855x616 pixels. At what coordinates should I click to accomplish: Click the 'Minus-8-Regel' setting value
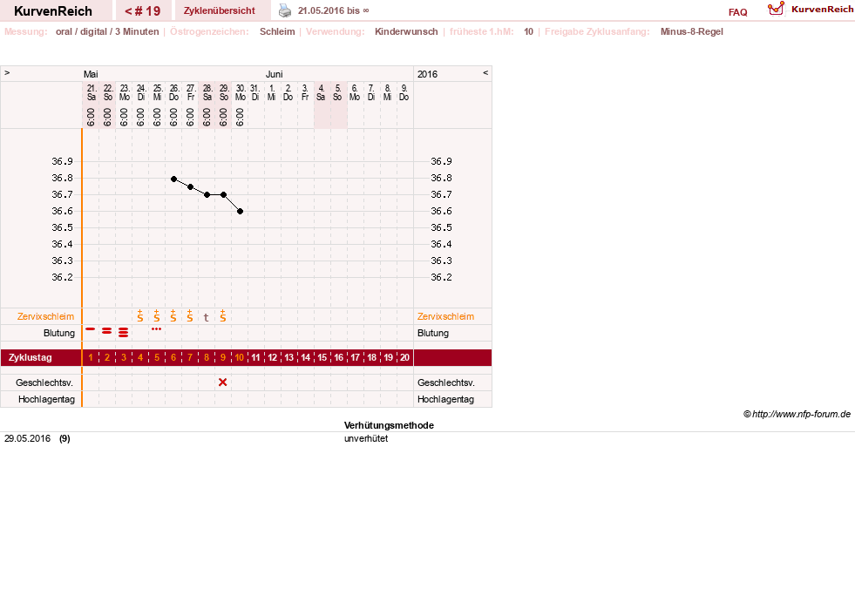(691, 31)
